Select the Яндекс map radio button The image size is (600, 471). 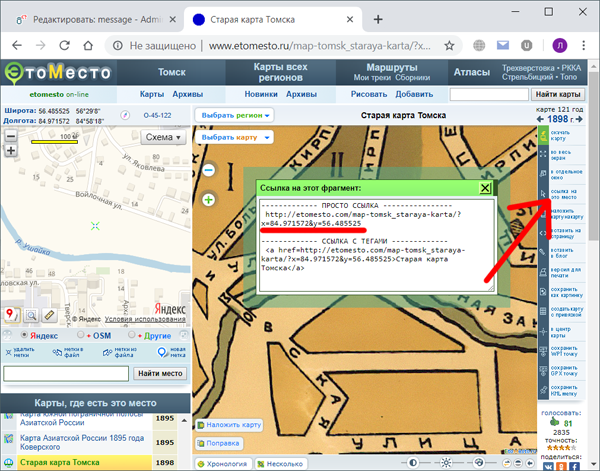pos(24,335)
